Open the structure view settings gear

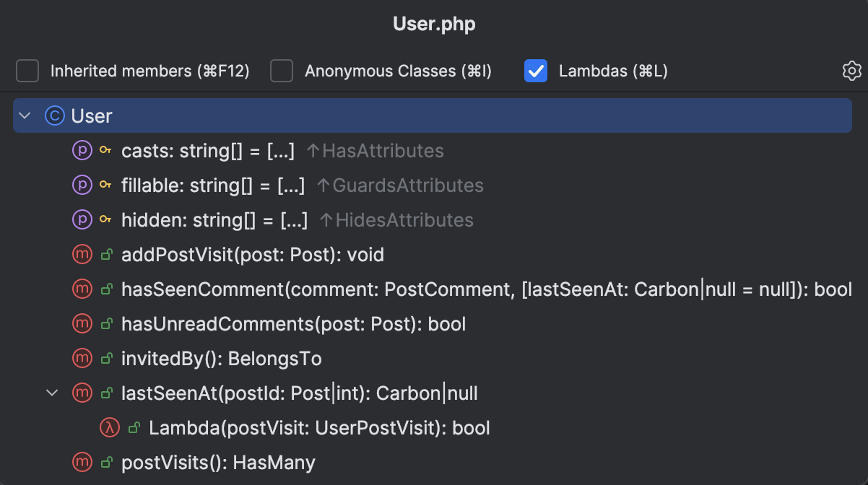(851, 71)
